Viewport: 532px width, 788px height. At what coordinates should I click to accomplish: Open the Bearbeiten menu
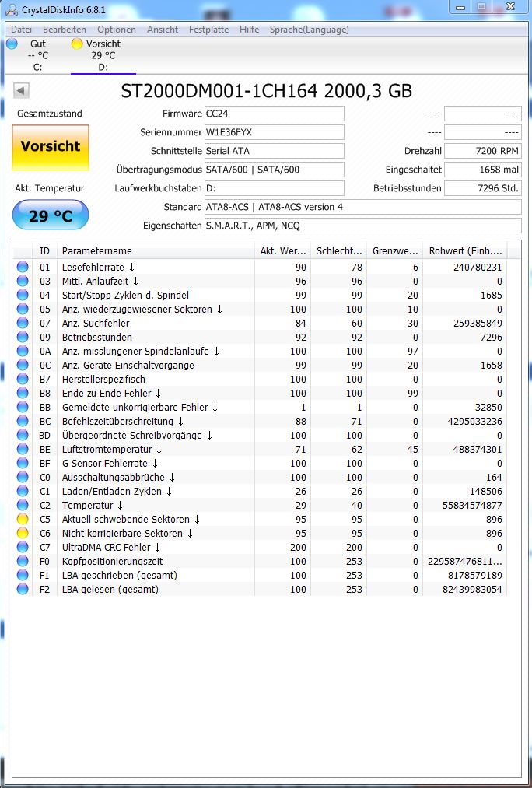point(65,30)
